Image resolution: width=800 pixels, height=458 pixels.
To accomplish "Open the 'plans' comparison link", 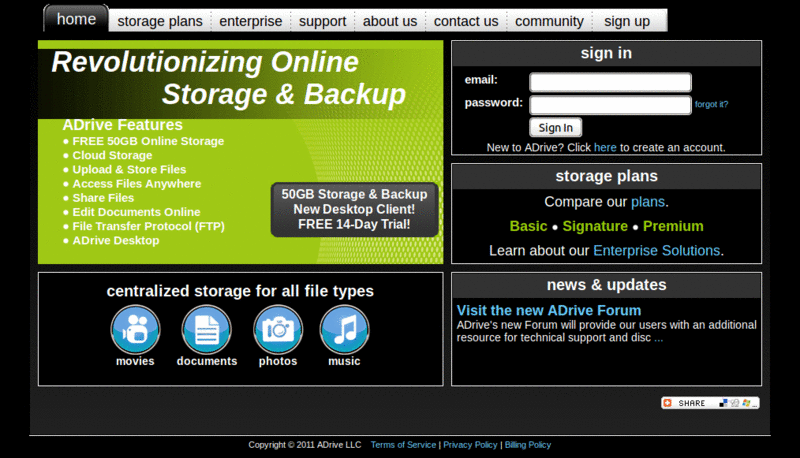I will pos(648,202).
